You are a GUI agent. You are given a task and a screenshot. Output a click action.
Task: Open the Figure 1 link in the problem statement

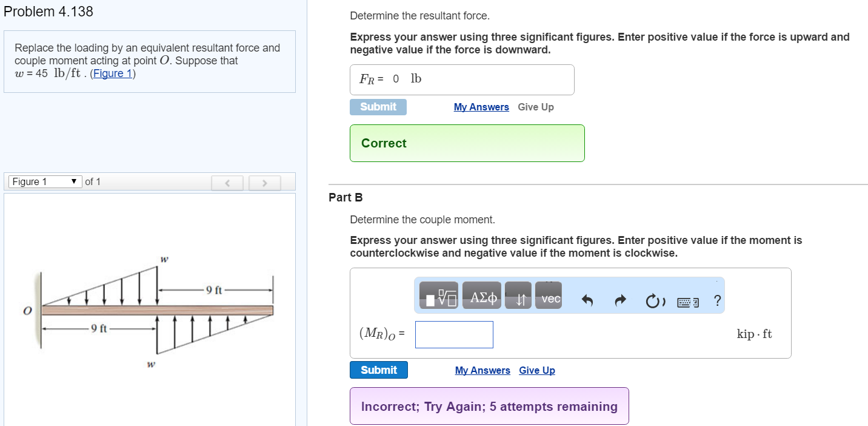tap(112, 73)
